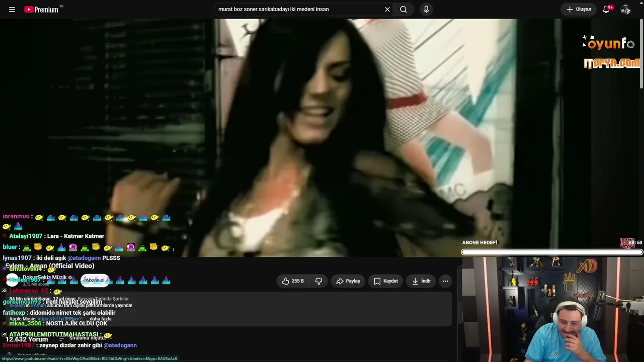Image resolution: width=644 pixels, height=362 pixels.
Task: Open the Sıralama ölçütü sort dropdown
Action: point(82,338)
